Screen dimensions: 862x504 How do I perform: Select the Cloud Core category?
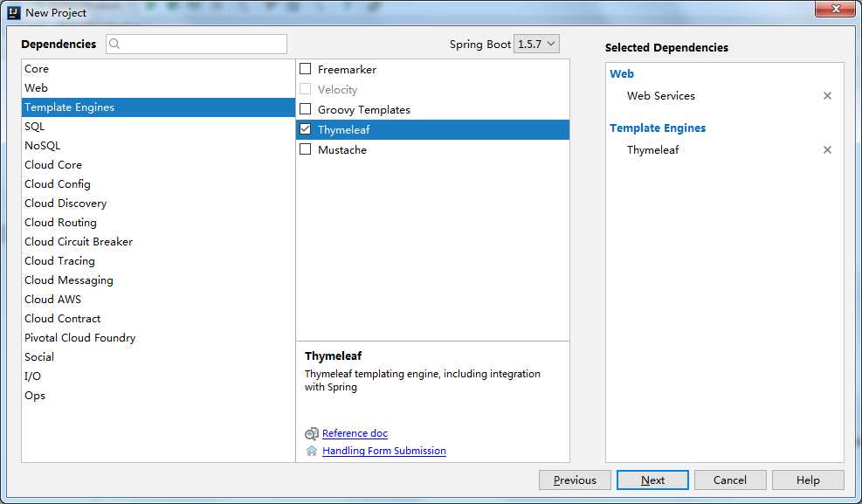[x=158, y=165]
